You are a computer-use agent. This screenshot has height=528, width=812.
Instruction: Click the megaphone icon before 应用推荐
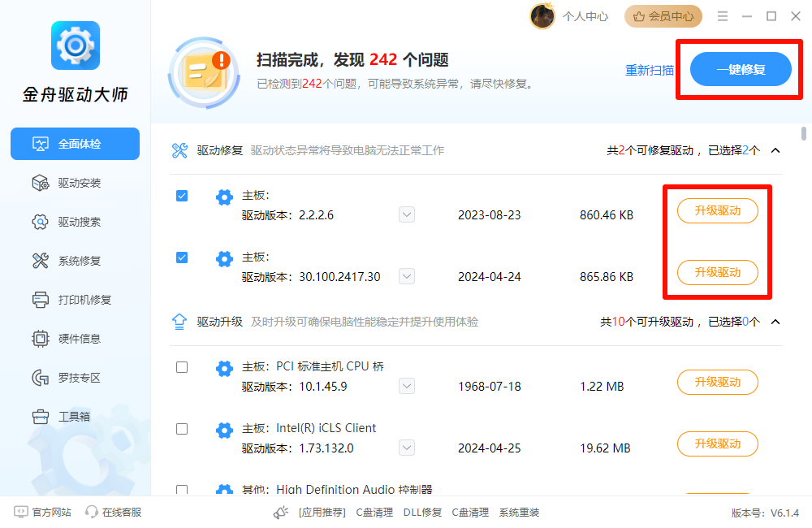tap(281, 513)
